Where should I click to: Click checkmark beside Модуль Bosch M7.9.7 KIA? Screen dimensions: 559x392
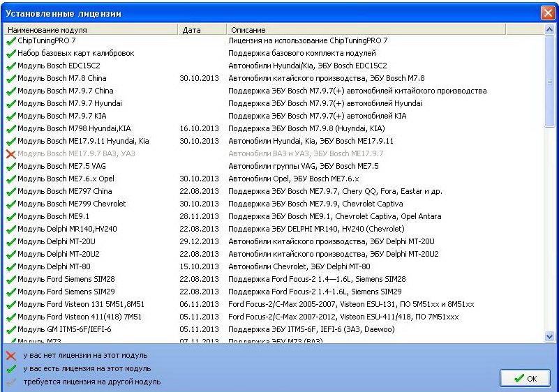click(11, 116)
